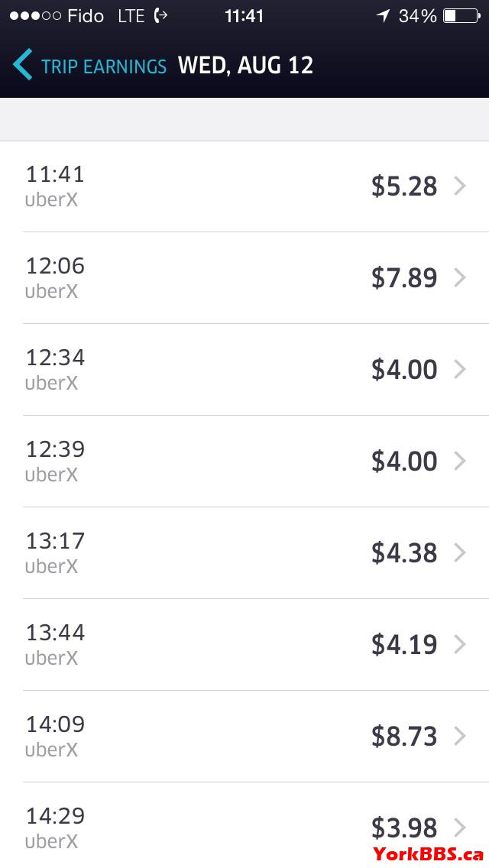Open the 12:39 uberX trip
Image resolution: width=489 pixels, height=868 pixels.
click(244, 462)
